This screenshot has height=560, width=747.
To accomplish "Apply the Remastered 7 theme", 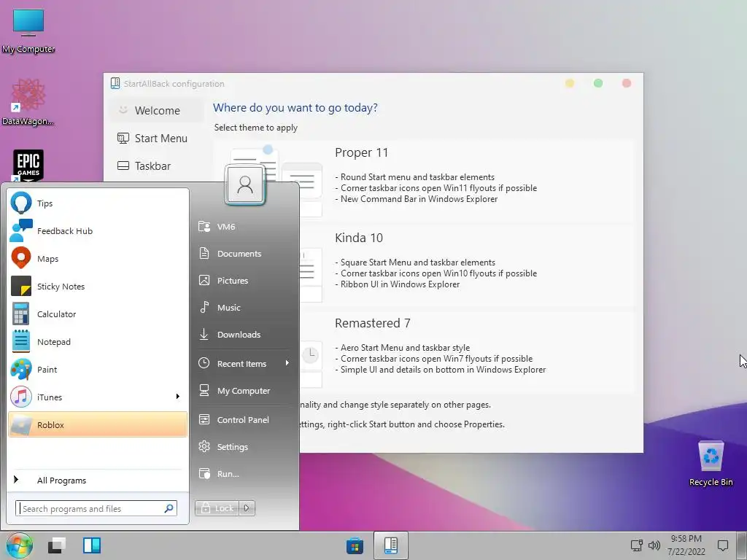I will (x=424, y=351).
